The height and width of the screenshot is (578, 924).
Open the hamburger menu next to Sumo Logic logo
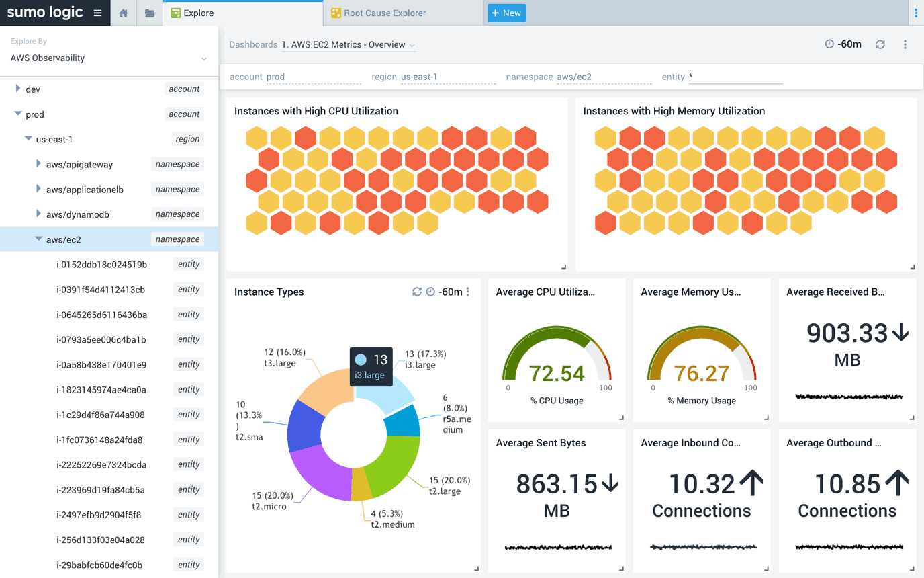(96, 12)
